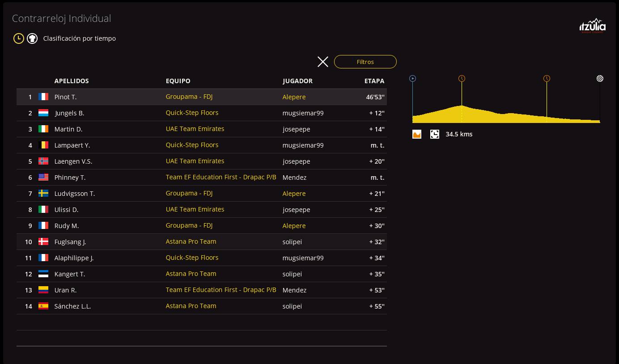Viewport: 619px width, 364px height.
Task: Select rider name Laengen V.S.
Action: pos(73,161)
